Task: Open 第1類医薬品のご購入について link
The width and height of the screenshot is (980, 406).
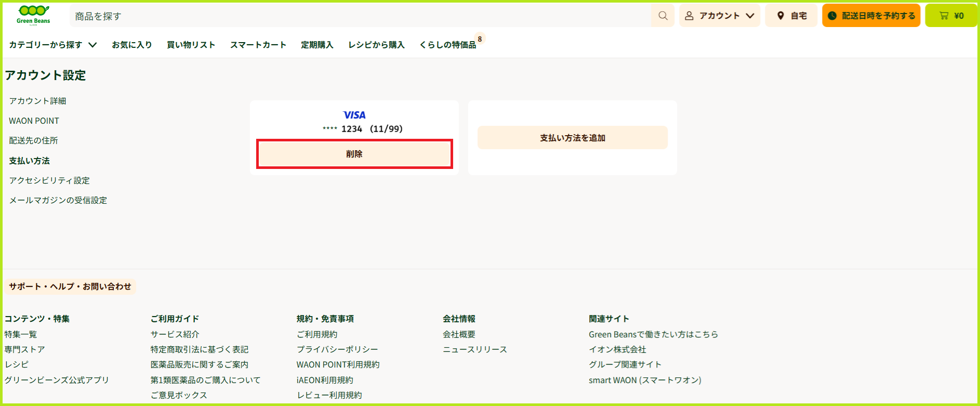Action: [x=205, y=380]
